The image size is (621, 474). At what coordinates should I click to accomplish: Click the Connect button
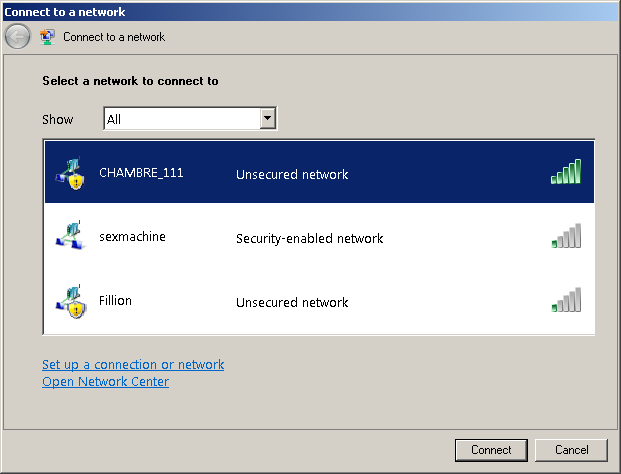point(491,450)
